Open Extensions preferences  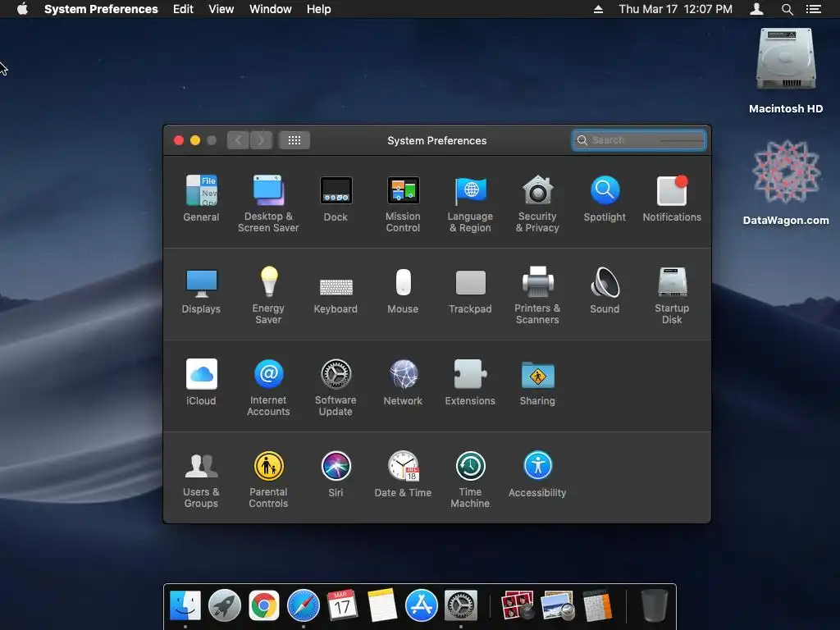(470, 382)
